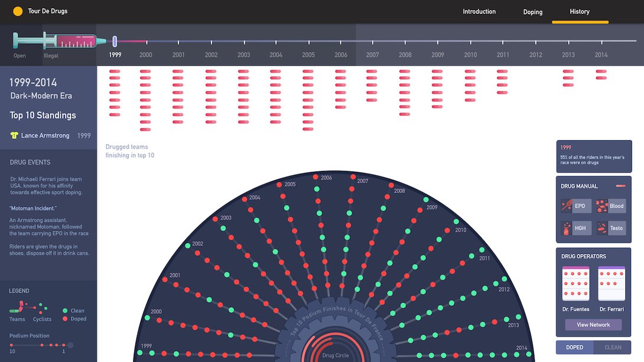Screen dimensions: 644x362
Task: Click the Podium Position slider end knob
Action: (x=70, y=345)
